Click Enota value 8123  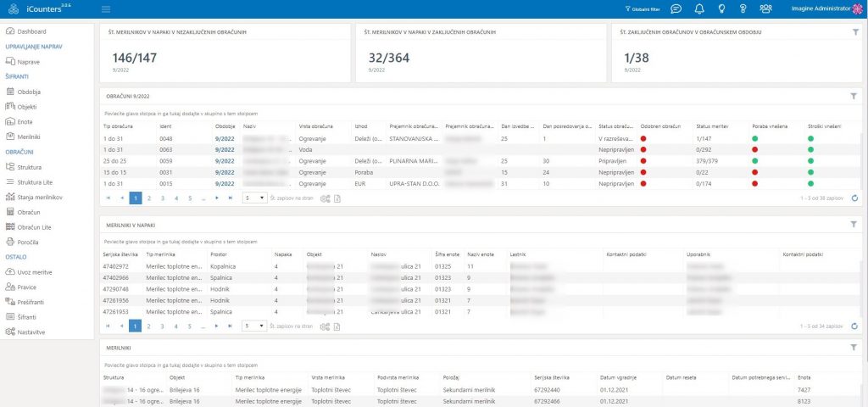click(x=805, y=401)
